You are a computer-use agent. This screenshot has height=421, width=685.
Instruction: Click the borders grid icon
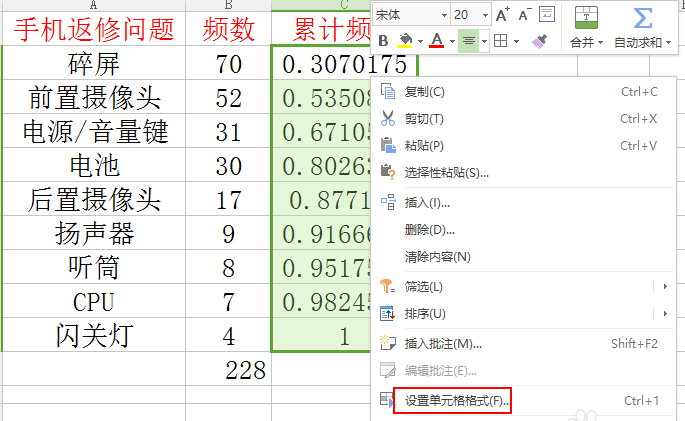(500, 41)
